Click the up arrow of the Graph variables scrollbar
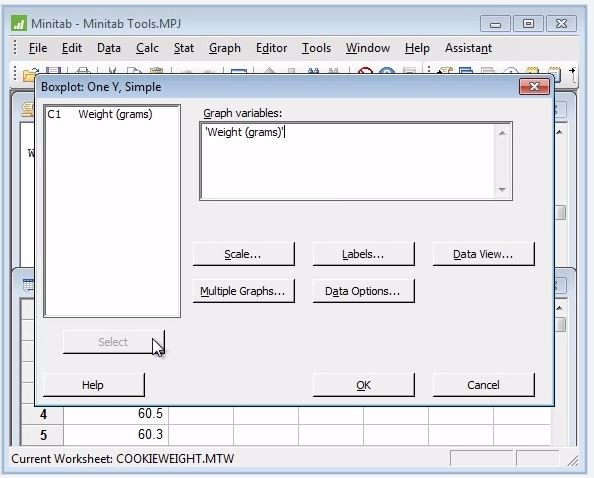Image resolution: width=594 pixels, height=478 pixels. 502,133
